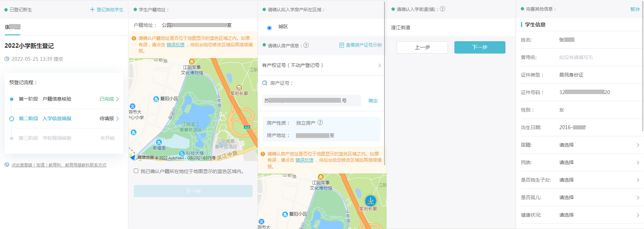This screenshot has height=229, width=644.
Task: Click the plus icon for registering other students
Action: click(x=92, y=10)
